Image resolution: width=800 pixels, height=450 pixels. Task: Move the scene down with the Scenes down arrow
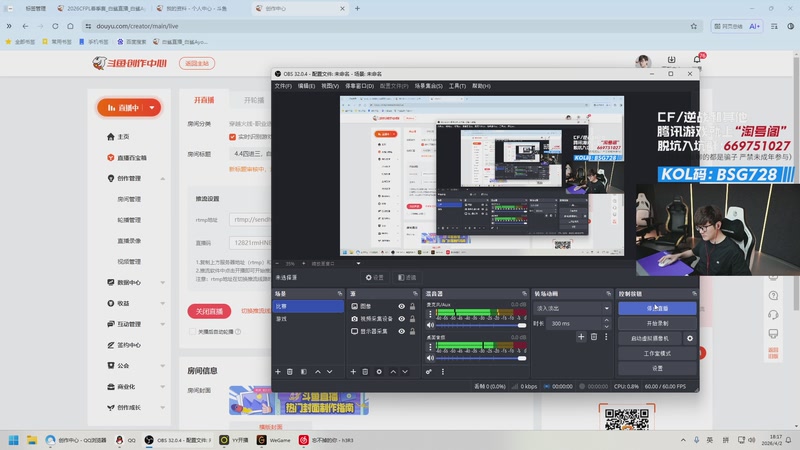point(330,372)
